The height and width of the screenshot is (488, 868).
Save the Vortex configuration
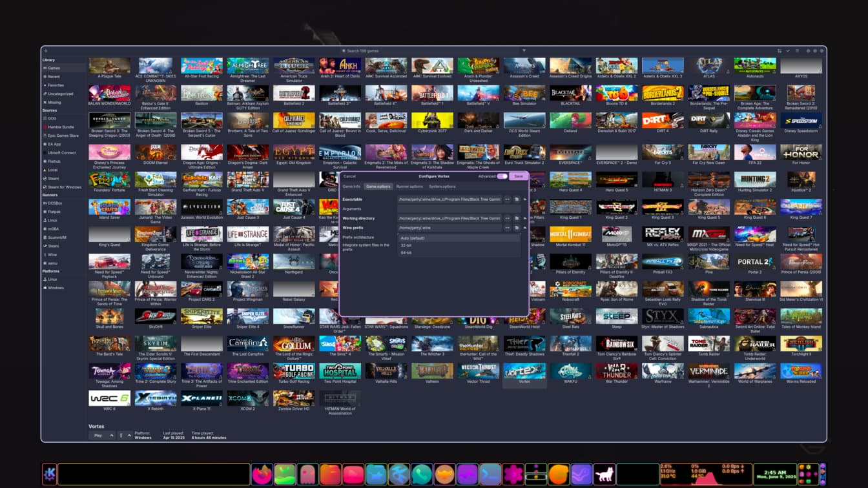point(519,176)
